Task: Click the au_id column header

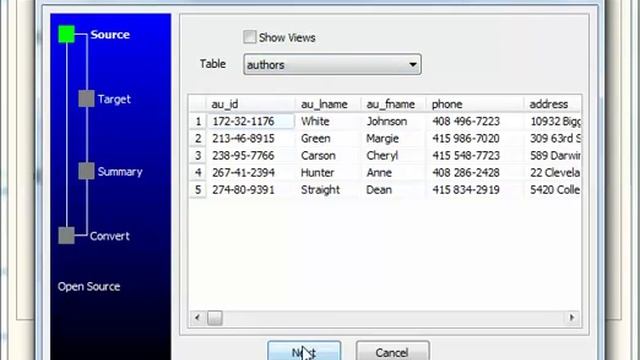Action: [x=251, y=104]
